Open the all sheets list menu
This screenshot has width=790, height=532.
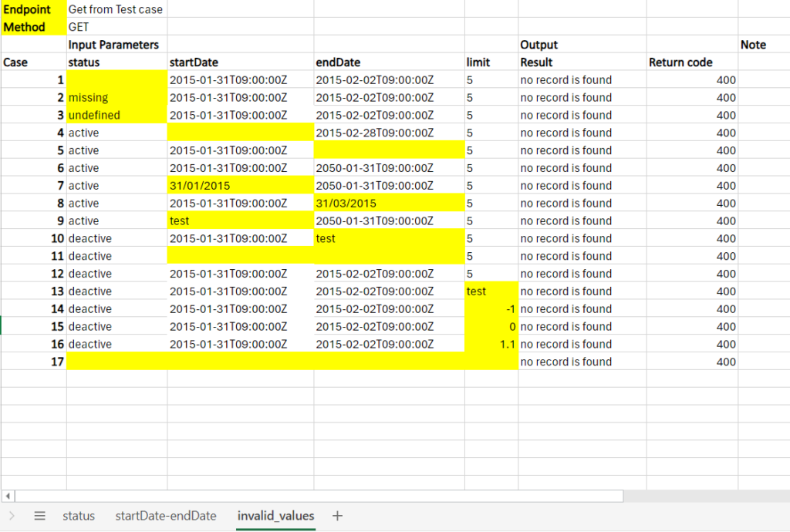40,516
